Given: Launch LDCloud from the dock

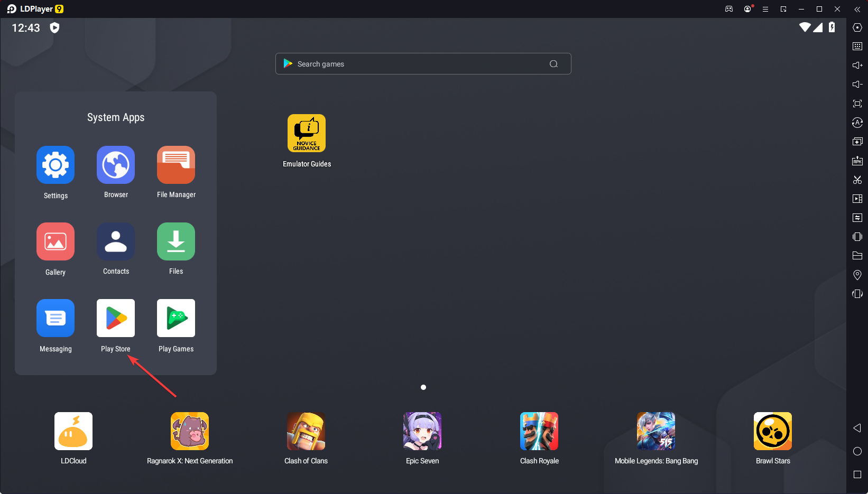Looking at the screenshot, I should pos(73,431).
